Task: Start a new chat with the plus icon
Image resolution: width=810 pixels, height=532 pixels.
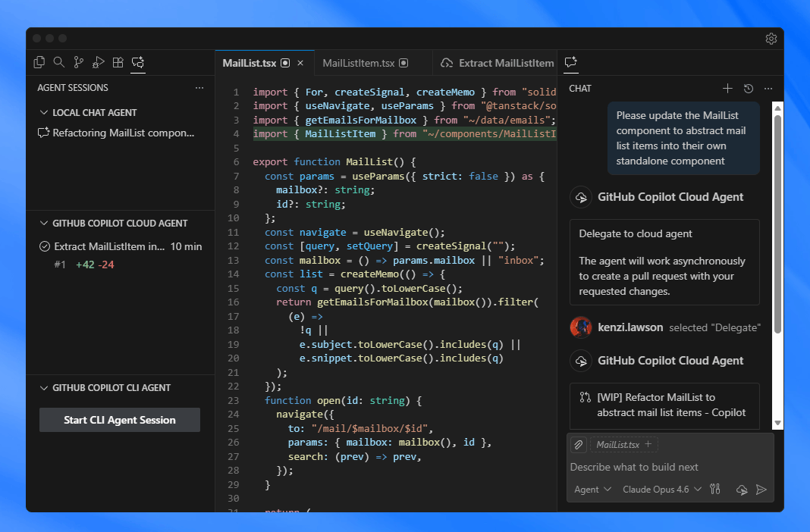Action: click(x=727, y=89)
